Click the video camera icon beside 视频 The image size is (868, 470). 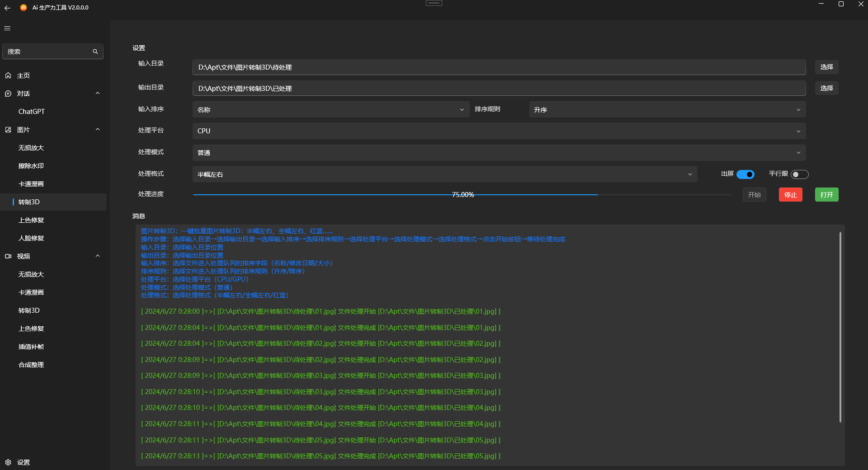pyautogui.click(x=8, y=256)
